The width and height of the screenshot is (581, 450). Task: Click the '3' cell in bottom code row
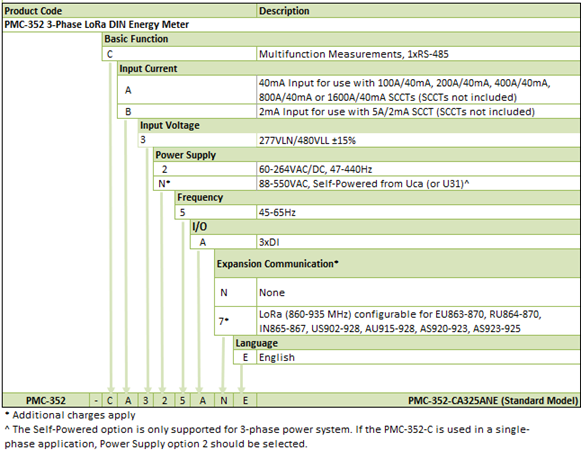click(146, 400)
